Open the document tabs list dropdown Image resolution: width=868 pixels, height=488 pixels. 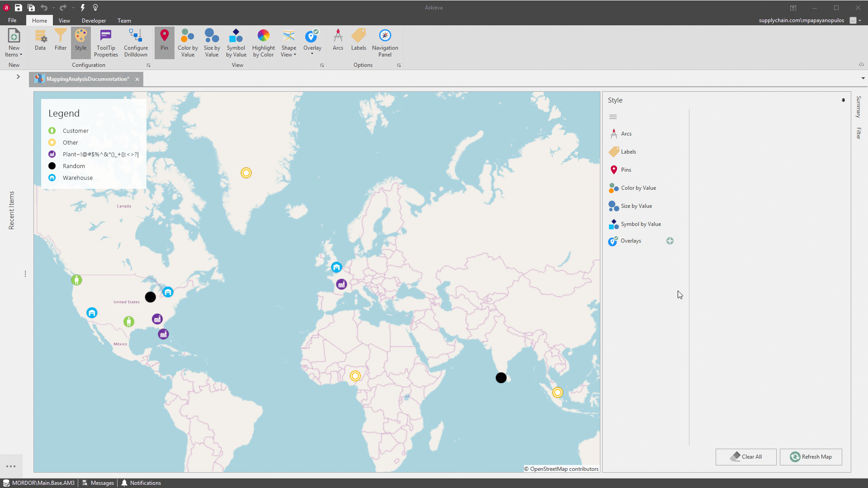click(863, 78)
